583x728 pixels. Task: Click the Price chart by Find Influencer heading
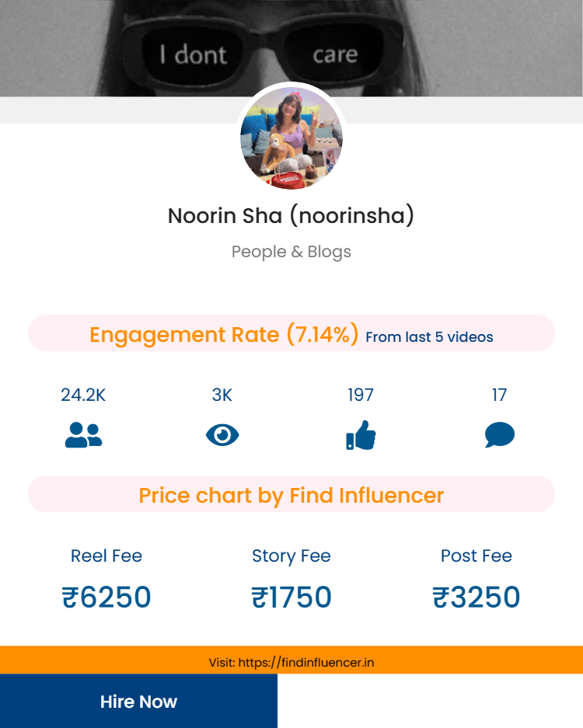pos(291,495)
